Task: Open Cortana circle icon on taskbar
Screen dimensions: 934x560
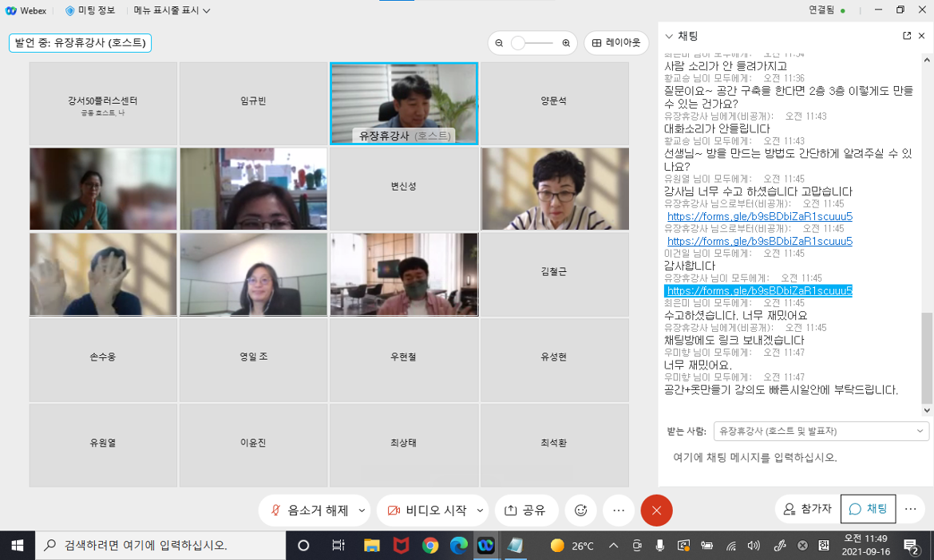Action: click(303, 545)
